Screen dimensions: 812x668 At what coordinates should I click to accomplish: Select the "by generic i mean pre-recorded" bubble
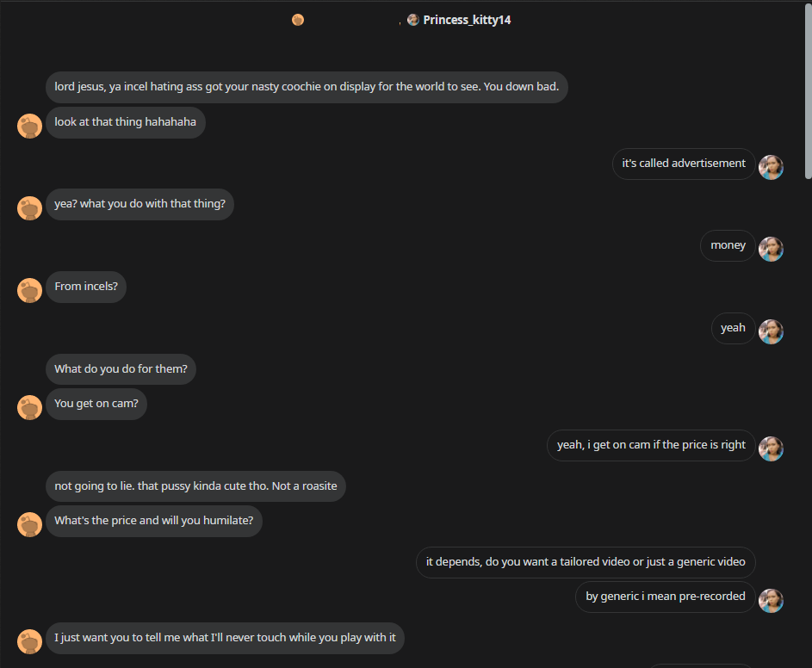pyautogui.click(x=666, y=597)
